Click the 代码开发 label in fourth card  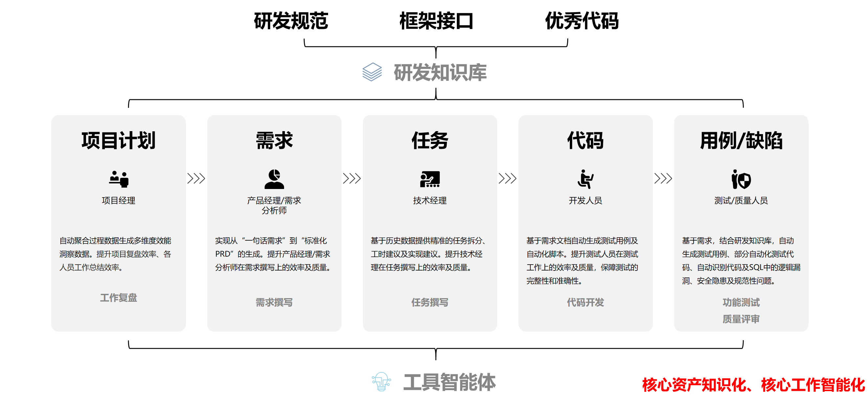585,302
